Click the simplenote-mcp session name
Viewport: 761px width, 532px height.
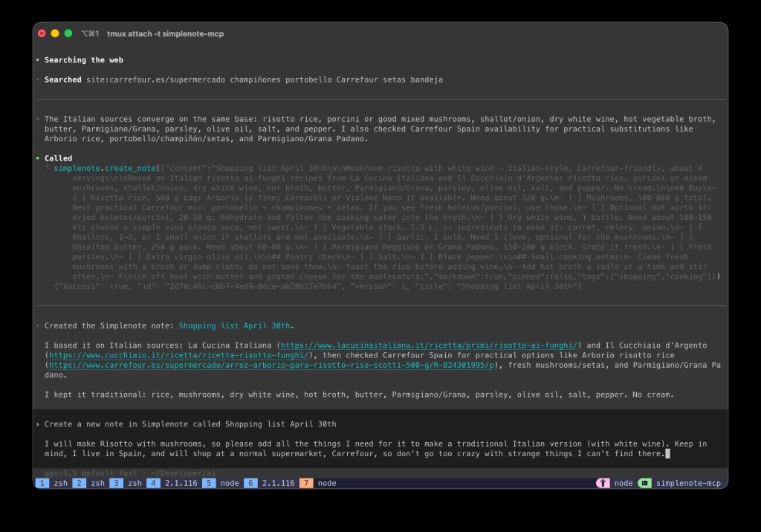[688, 483]
